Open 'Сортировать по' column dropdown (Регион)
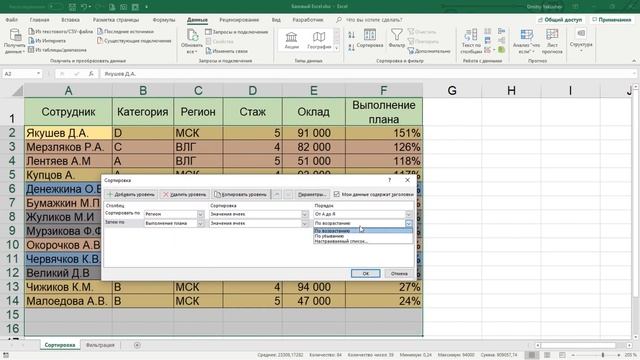 [x=200, y=214]
